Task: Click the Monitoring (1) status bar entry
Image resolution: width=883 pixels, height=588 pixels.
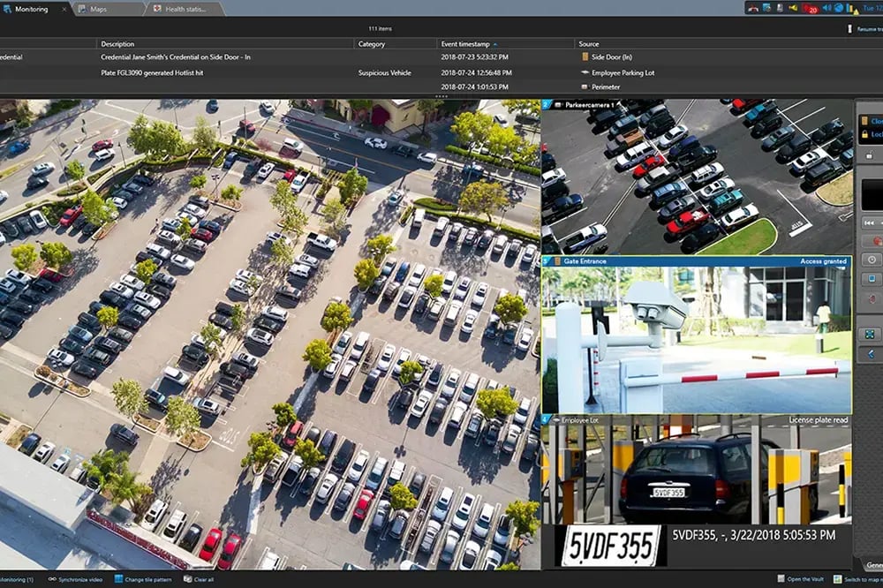Action: pyautogui.click(x=17, y=579)
